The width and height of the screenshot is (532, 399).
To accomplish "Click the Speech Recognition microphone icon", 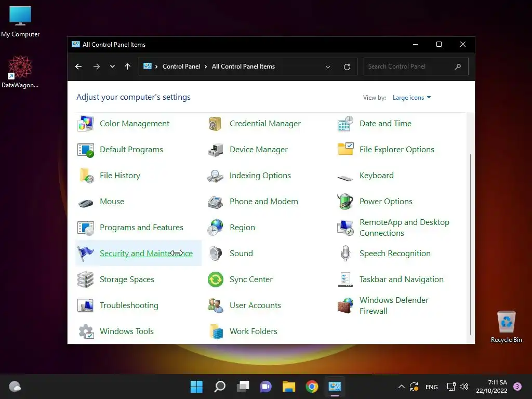I will click(345, 254).
